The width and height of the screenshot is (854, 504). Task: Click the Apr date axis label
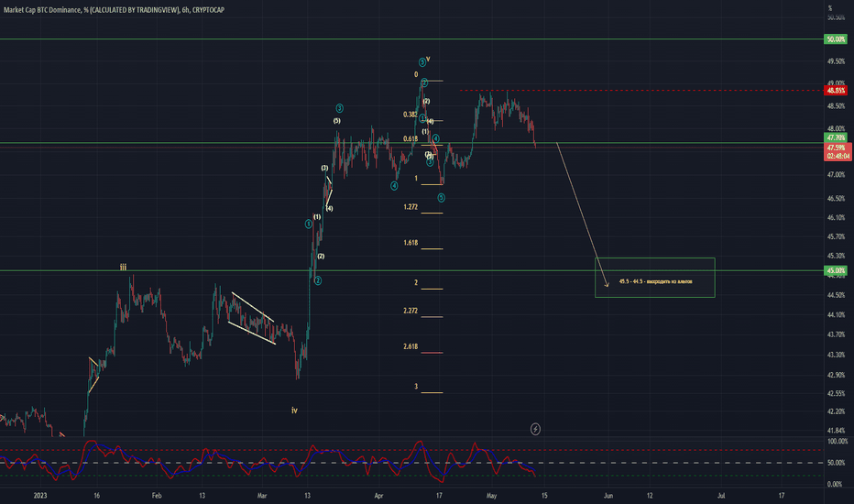378,496
